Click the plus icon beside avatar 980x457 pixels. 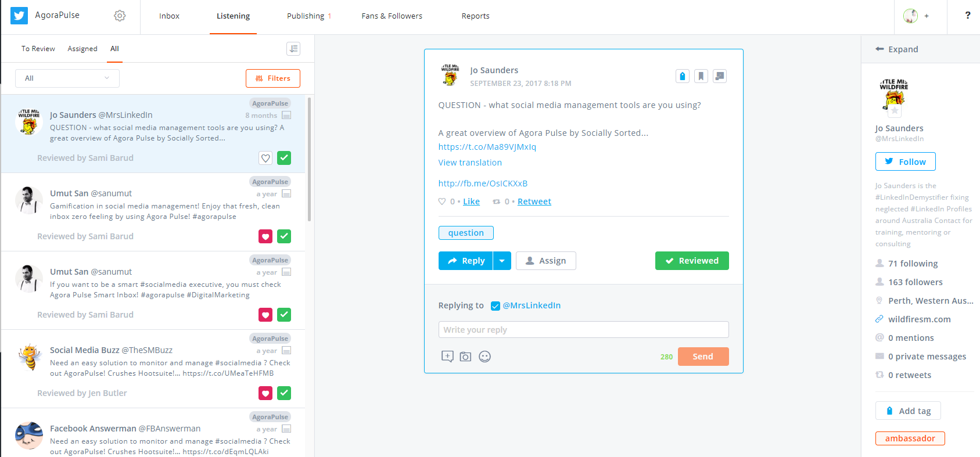(x=927, y=16)
